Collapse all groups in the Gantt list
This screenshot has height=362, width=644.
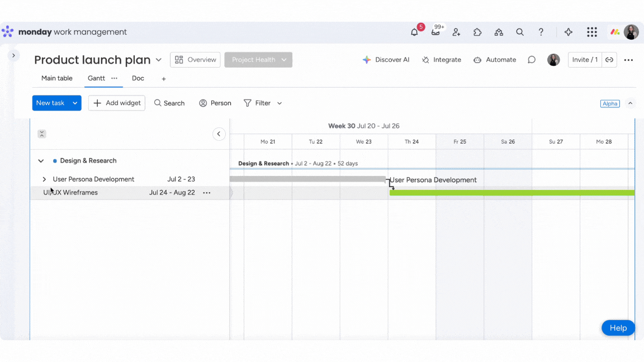42,134
